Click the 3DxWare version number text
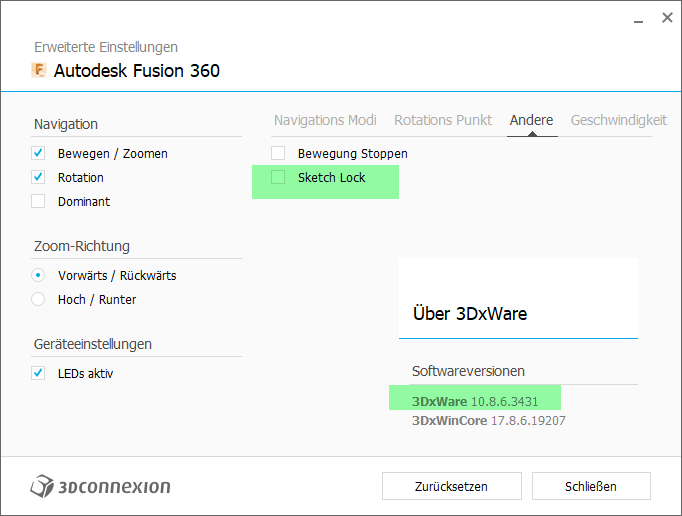 (504, 401)
